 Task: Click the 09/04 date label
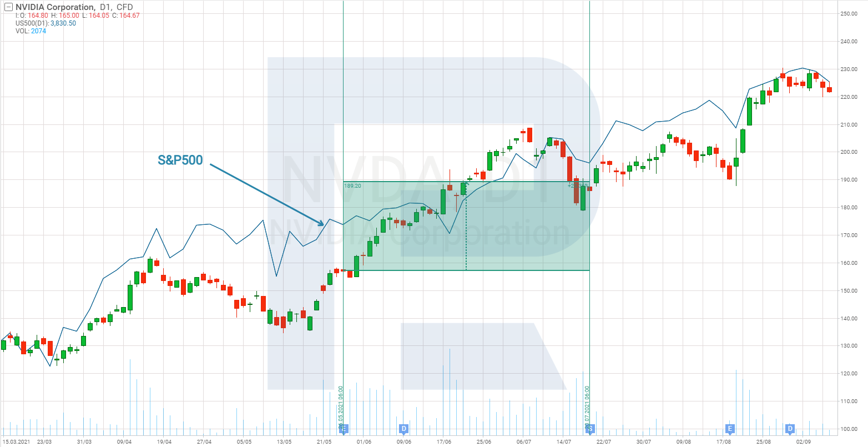[x=124, y=442]
